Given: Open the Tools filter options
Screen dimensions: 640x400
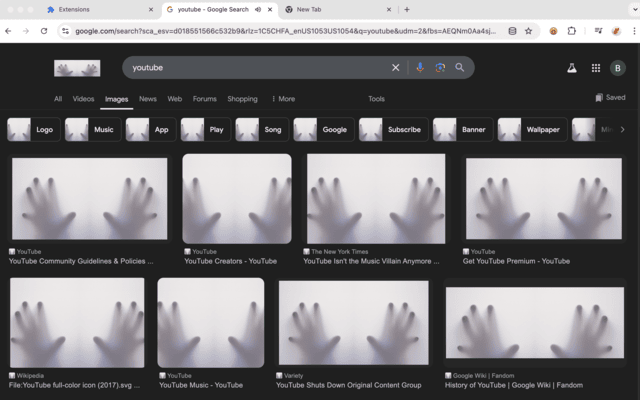Looking at the screenshot, I should [376, 99].
